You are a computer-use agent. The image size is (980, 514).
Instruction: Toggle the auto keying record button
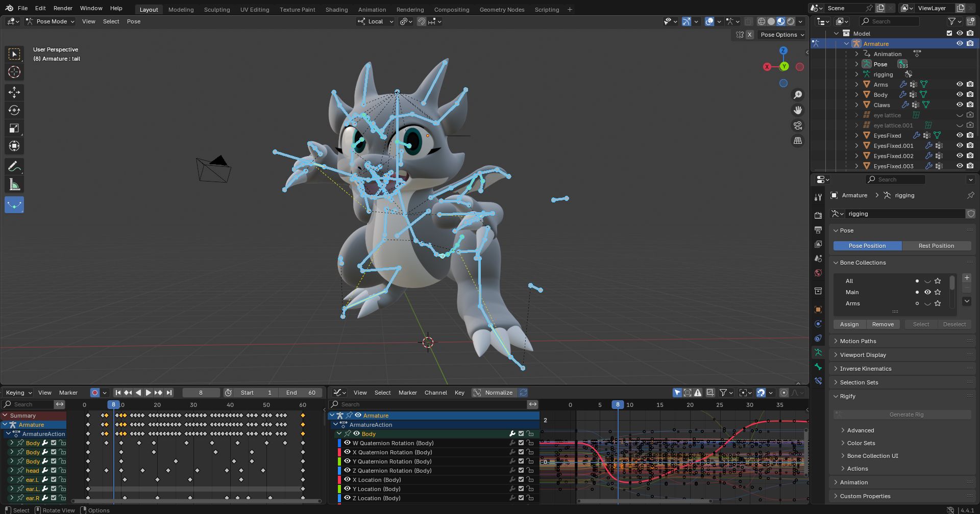[x=94, y=393]
